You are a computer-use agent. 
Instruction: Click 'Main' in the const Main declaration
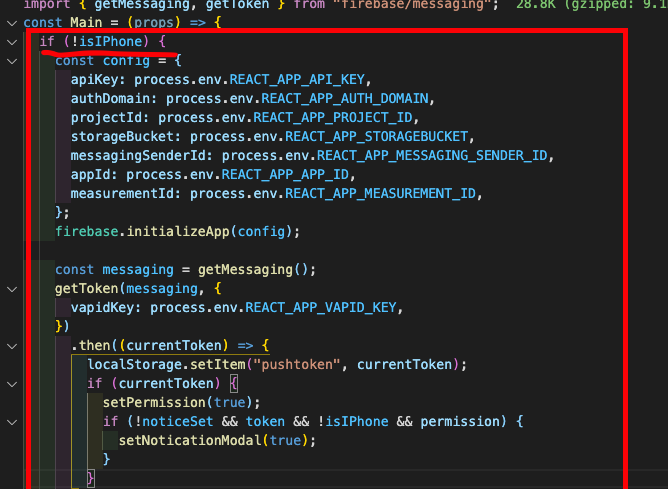[x=86, y=23]
